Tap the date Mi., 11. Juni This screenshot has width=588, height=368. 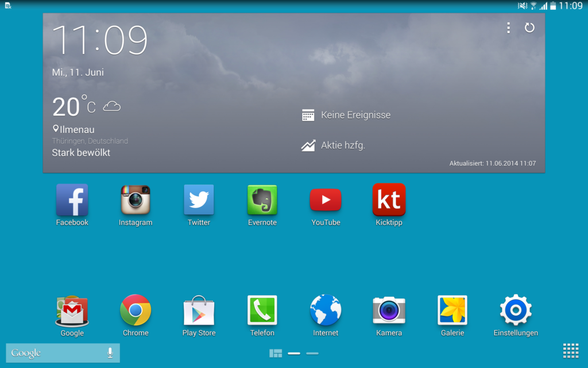[78, 72]
